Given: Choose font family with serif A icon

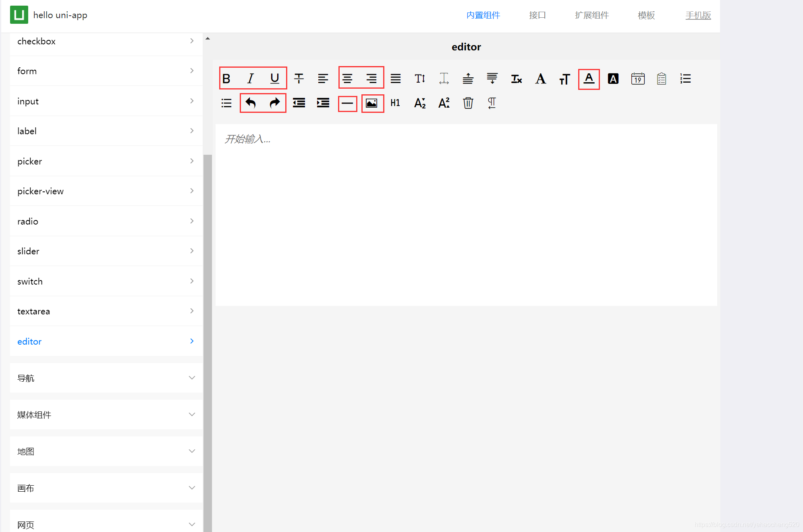Looking at the screenshot, I should [x=541, y=79].
